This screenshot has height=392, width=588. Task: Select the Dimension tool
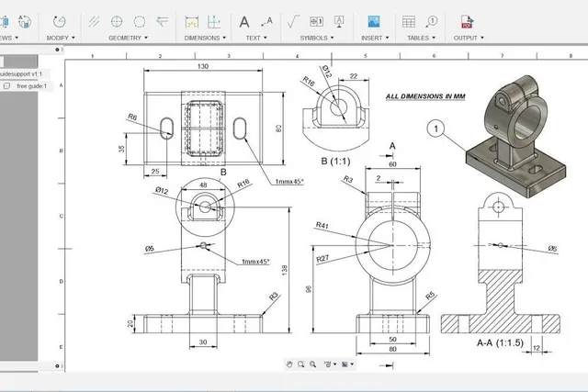(192, 22)
